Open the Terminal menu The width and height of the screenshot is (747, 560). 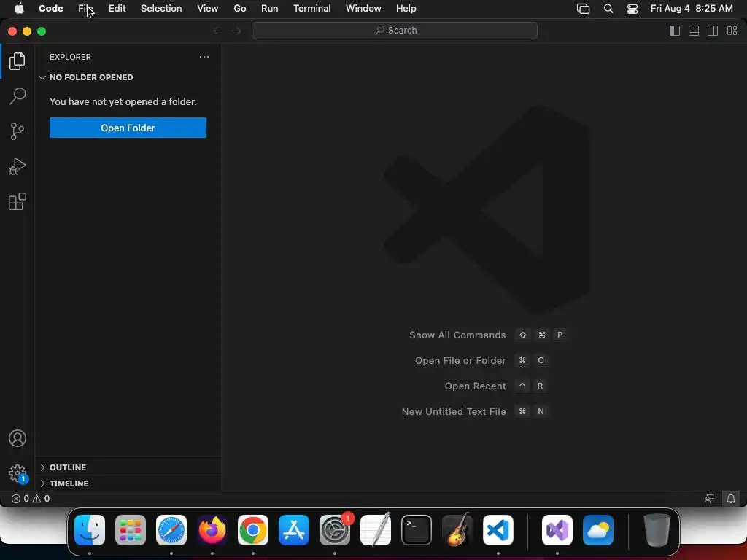(x=312, y=9)
